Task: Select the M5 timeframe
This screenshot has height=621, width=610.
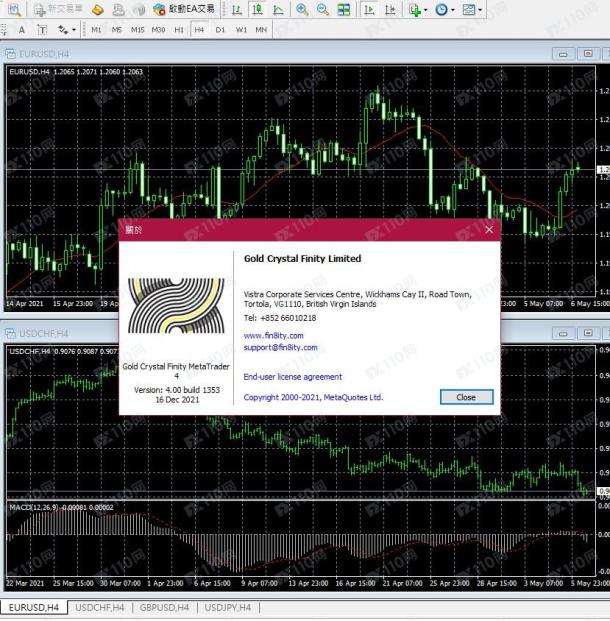Action: (116, 30)
